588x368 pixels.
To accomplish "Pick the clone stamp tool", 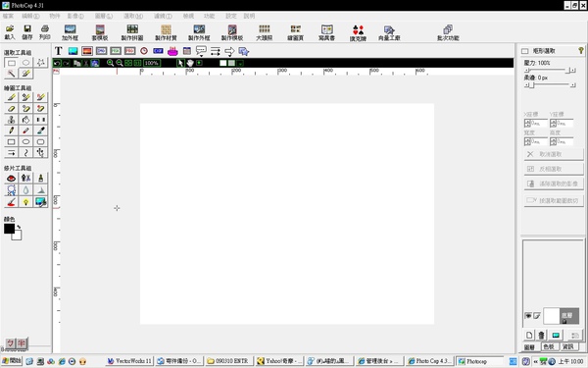I will click(x=11, y=120).
